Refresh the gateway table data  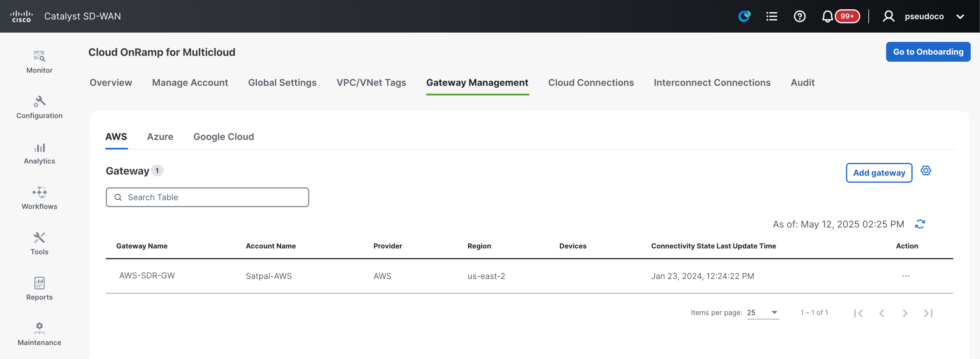point(920,224)
